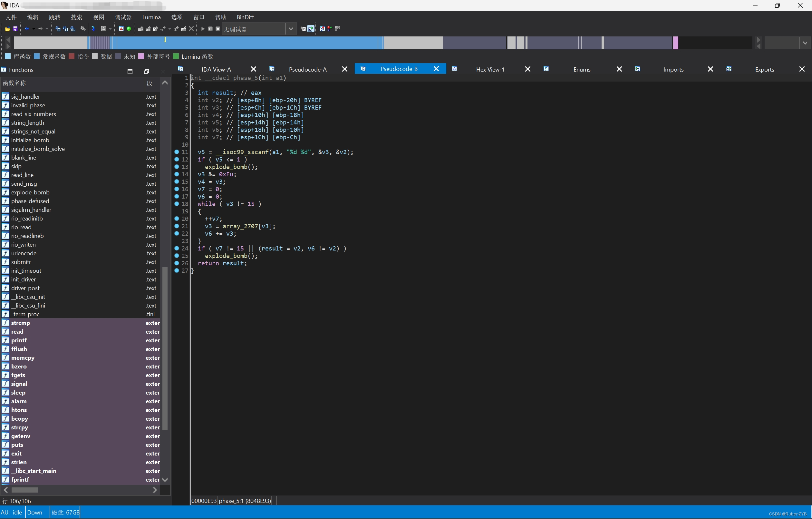This screenshot has height=519, width=812.
Task: Click the green circle toolbar icon
Action: pos(129,29)
